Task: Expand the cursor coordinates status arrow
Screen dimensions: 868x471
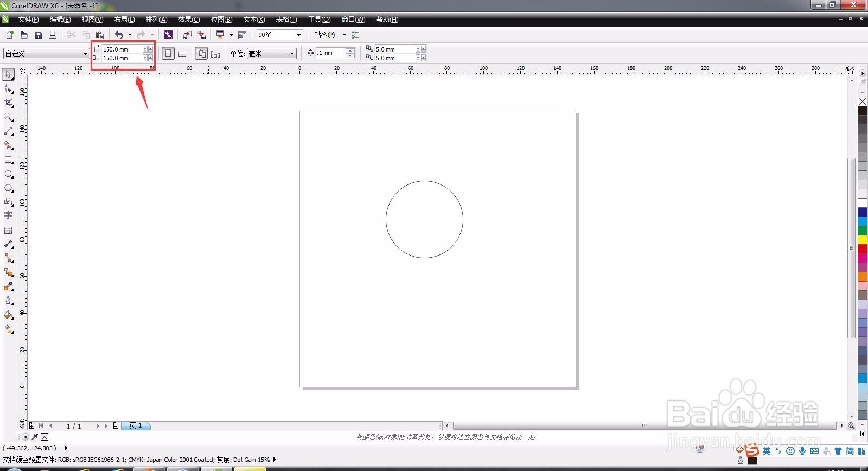Action: tap(66, 448)
